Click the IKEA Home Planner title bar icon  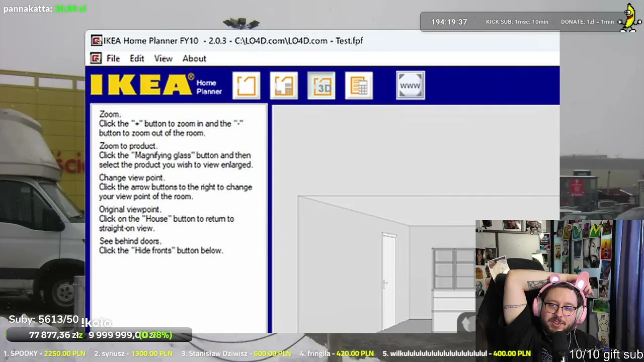(96, 41)
